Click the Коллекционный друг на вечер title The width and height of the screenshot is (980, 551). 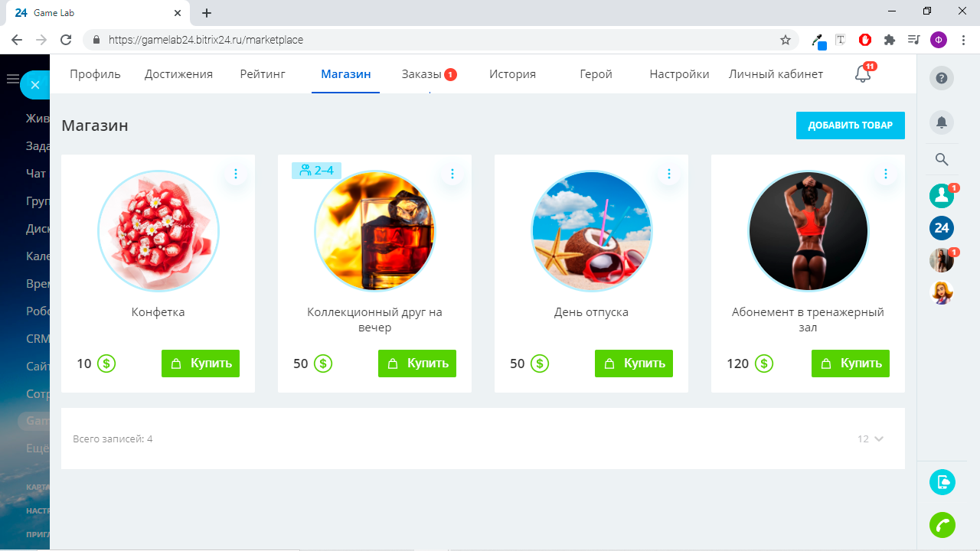pyautogui.click(x=375, y=320)
